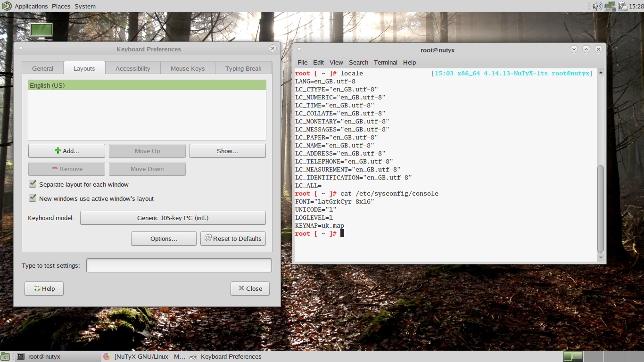
Task: Click the MATE logo on the top panel
Action: pyautogui.click(x=7, y=6)
